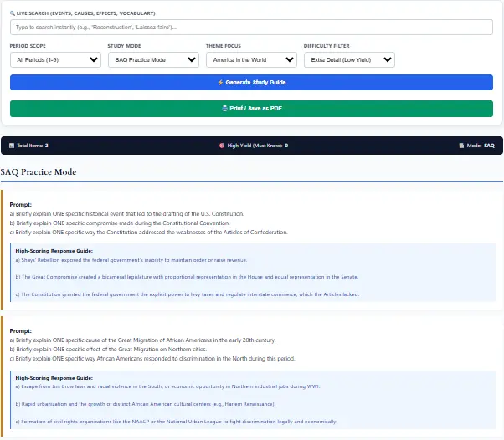Click the prompt about Great Migration cause
The image size is (504, 440).
(142, 340)
